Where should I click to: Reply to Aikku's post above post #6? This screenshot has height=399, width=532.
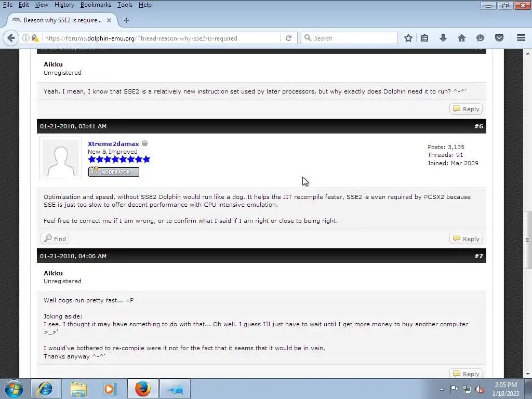466,109
